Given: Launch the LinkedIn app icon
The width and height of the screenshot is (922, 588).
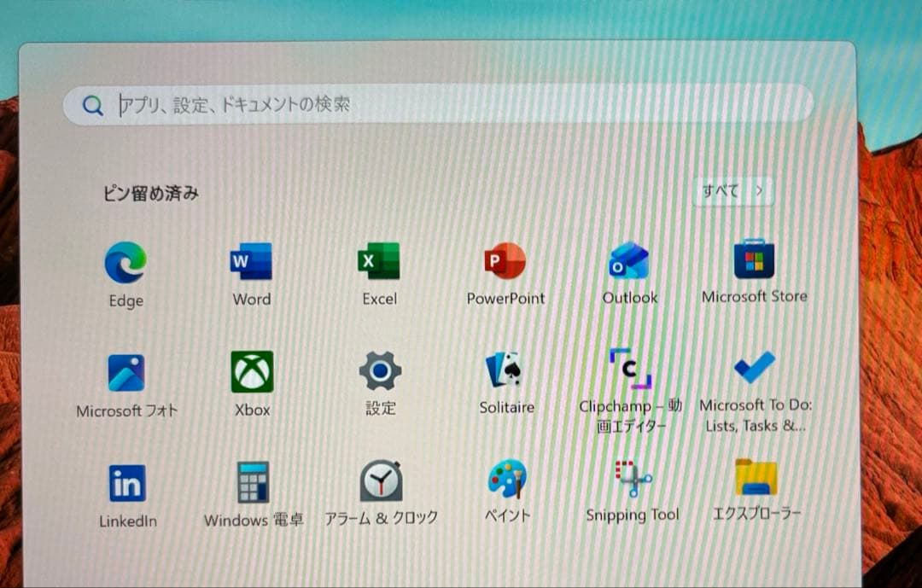Looking at the screenshot, I should click(x=127, y=483).
